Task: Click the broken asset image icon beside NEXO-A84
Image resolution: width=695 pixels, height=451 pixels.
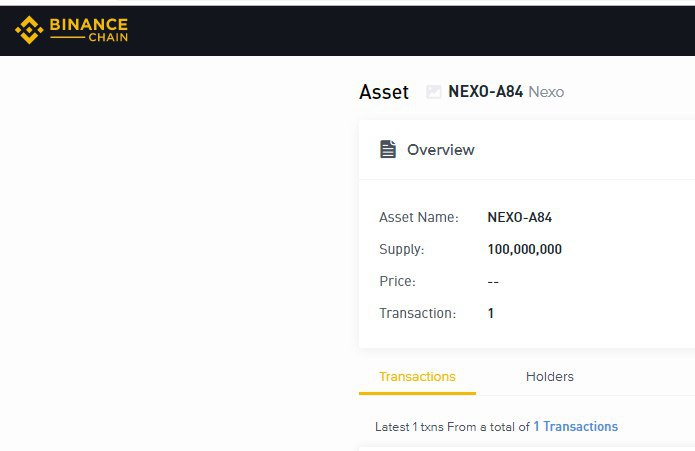Action: (433, 92)
